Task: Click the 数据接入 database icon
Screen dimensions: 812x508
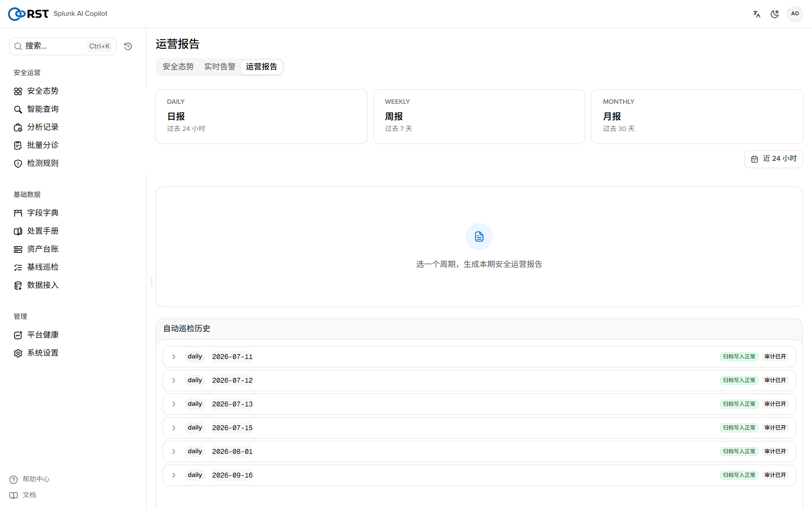Action: coord(18,285)
